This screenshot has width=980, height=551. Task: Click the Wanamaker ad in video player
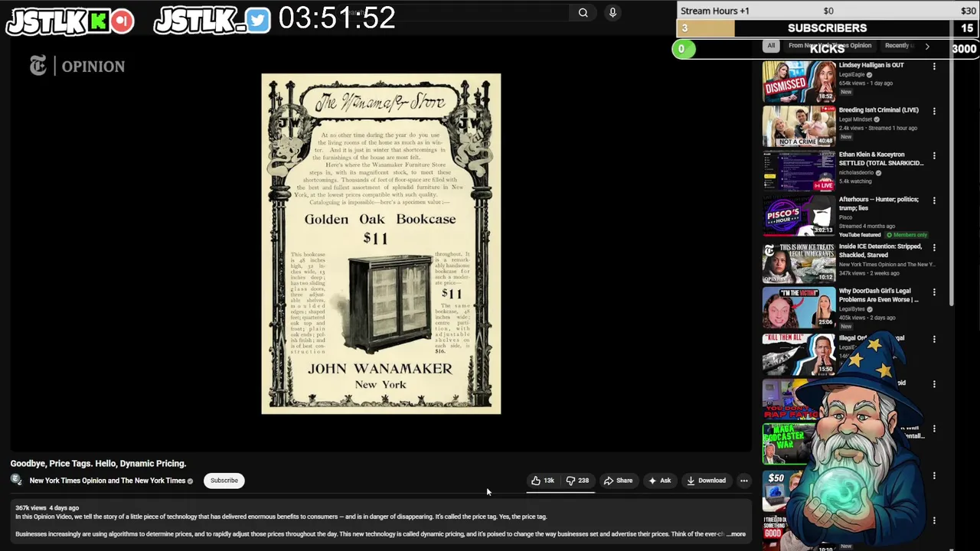[x=381, y=244]
